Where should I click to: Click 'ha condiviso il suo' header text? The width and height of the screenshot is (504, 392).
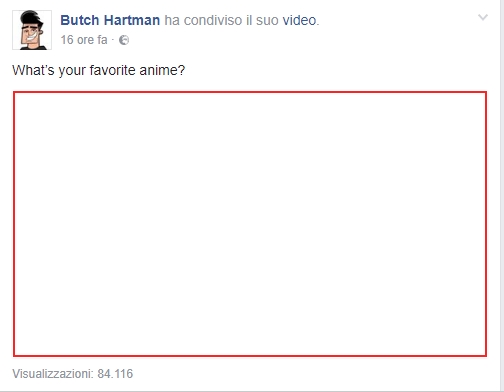click(x=221, y=20)
